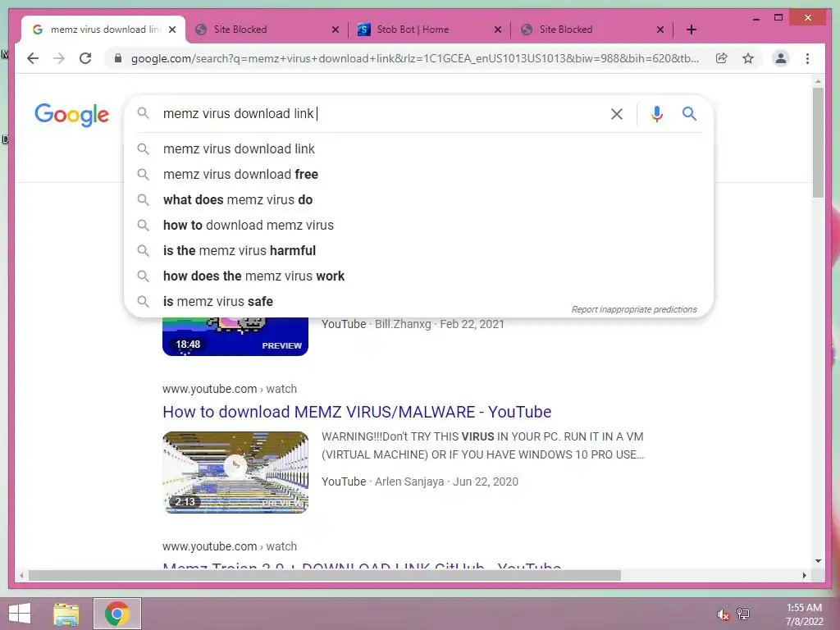This screenshot has height=630, width=840.
Task: Bookmark this page with the star icon
Action: pyautogui.click(x=748, y=58)
